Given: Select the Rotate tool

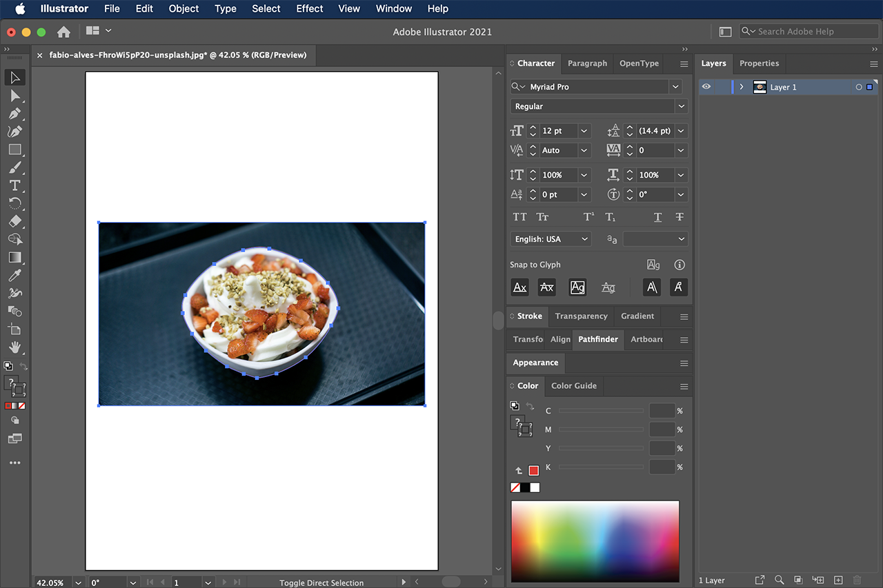Looking at the screenshot, I should coord(15,203).
